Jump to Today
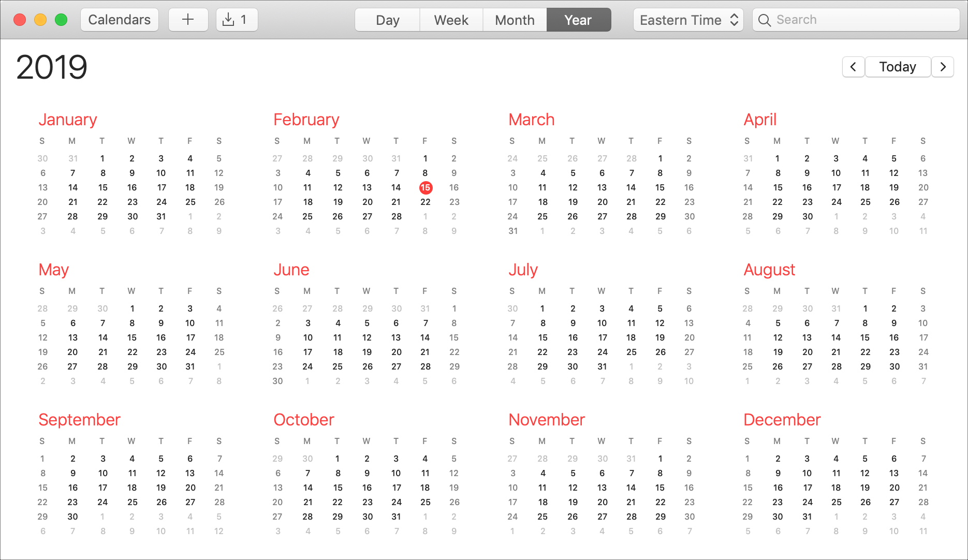Image resolution: width=968 pixels, height=560 pixels. click(898, 67)
